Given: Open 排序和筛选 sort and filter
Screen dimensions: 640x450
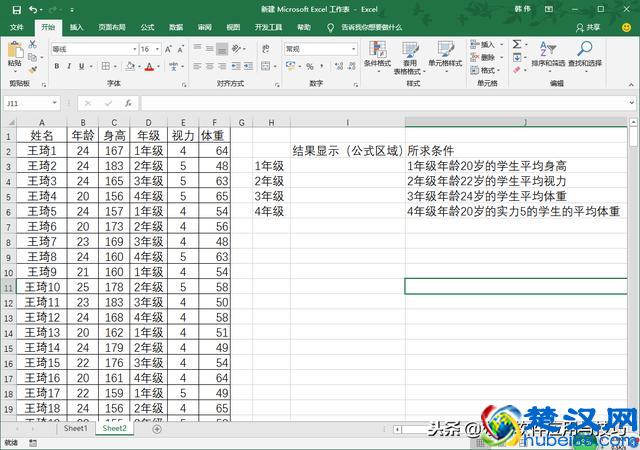Looking at the screenshot, I should click(548, 55).
